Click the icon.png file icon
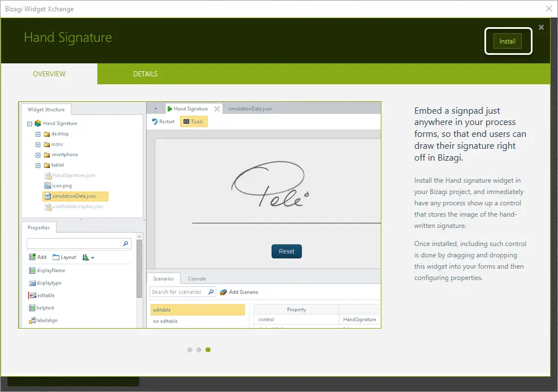Image resolution: width=558 pixels, height=392 pixels. [48, 186]
